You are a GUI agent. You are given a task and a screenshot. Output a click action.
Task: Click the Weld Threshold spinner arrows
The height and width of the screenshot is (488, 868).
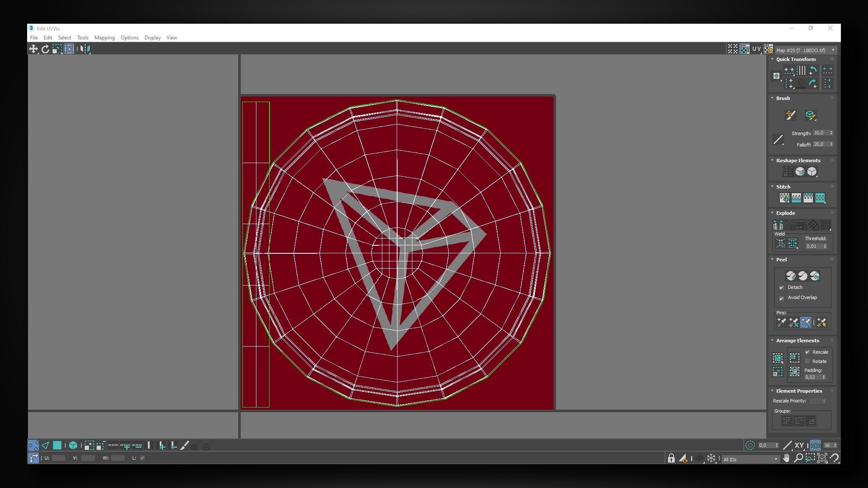point(825,246)
